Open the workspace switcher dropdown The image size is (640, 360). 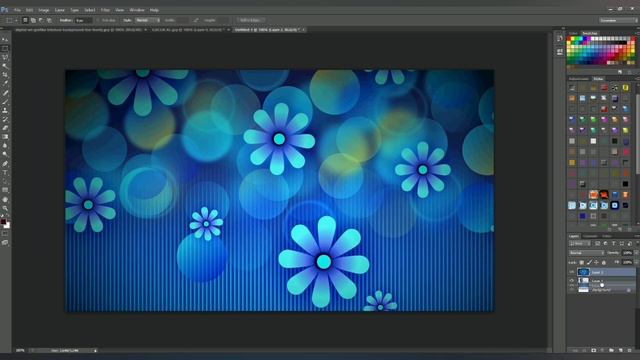[618, 20]
